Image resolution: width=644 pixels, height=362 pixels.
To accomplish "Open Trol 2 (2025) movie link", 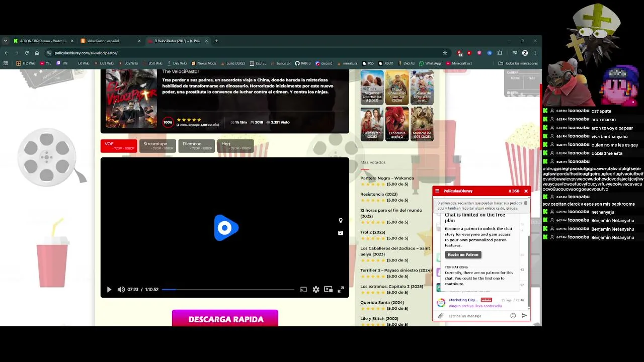I will 373,232.
